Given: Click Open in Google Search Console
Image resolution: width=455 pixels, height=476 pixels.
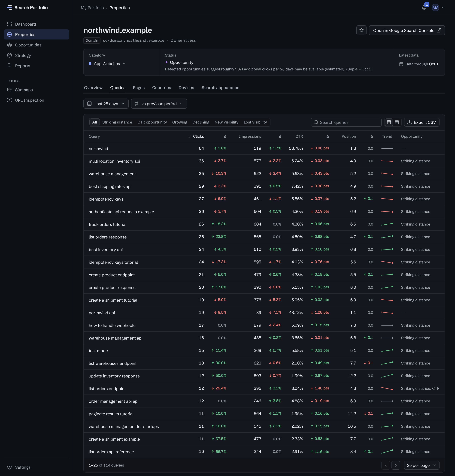Looking at the screenshot, I should coord(407,30).
